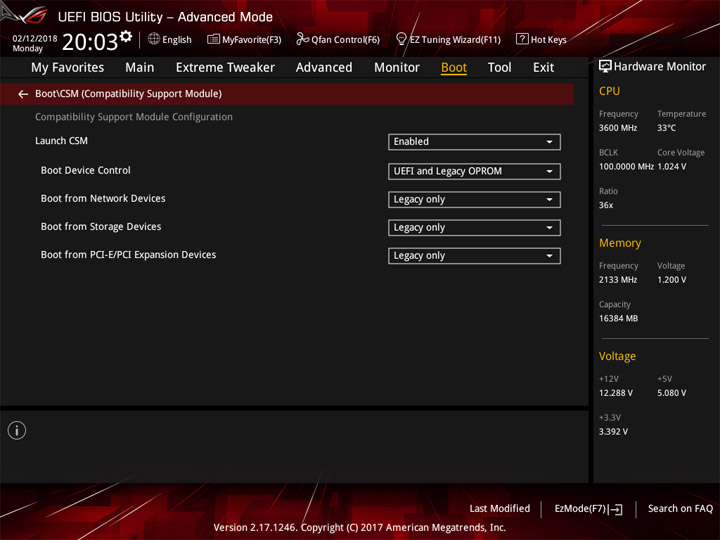Image resolution: width=720 pixels, height=540 pixels.
Task: Click the EZ Tuning Wizard lightbulb icon
Action: click(x=401, y=39)
